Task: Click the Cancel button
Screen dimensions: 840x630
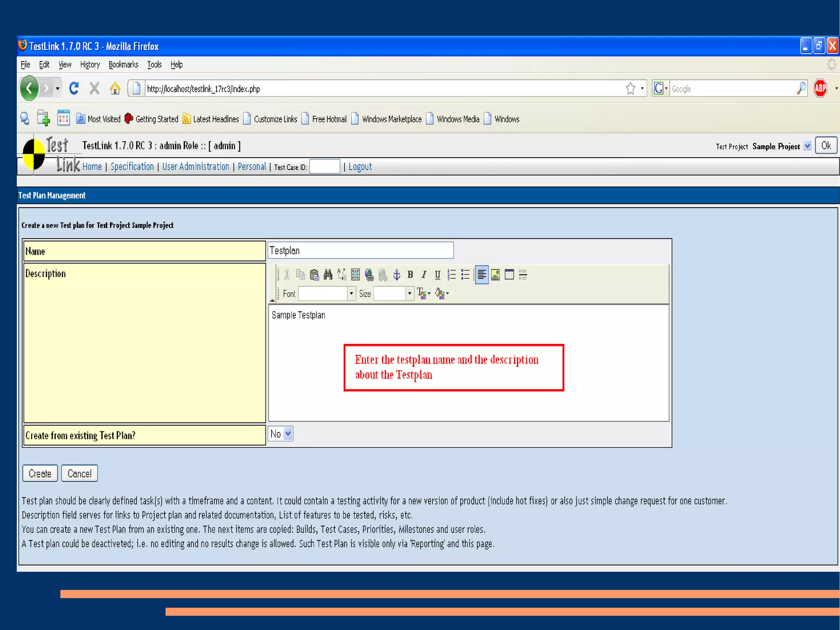Action: click(x=80, y=473)
